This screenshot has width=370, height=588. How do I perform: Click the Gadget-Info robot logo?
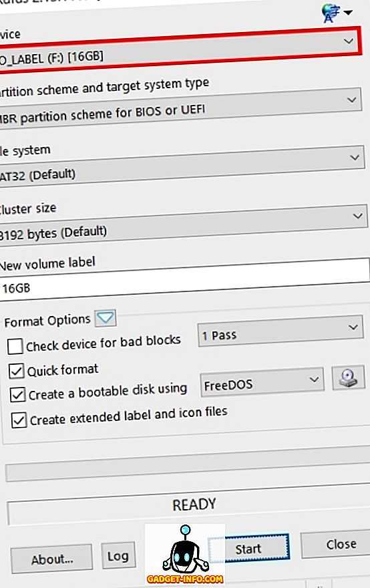coord(185,555)
